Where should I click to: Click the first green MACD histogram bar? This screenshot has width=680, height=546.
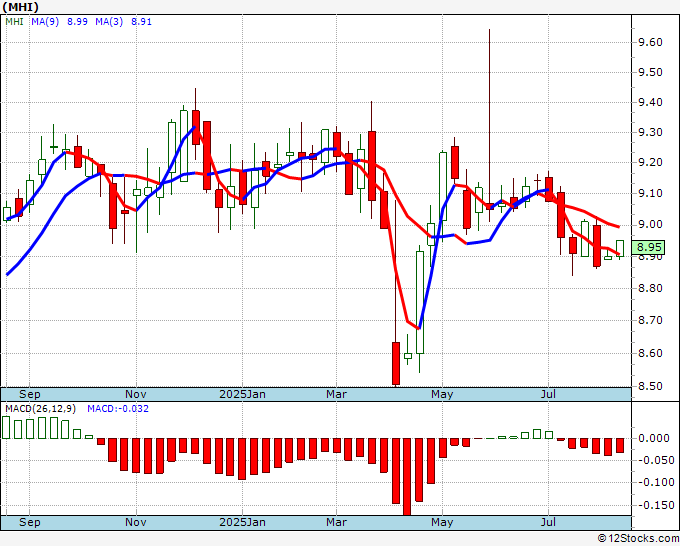click(6, 428)
